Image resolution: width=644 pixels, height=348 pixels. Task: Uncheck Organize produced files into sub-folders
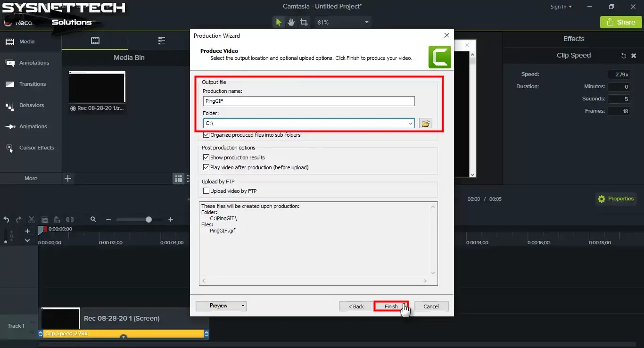[206, 135]
